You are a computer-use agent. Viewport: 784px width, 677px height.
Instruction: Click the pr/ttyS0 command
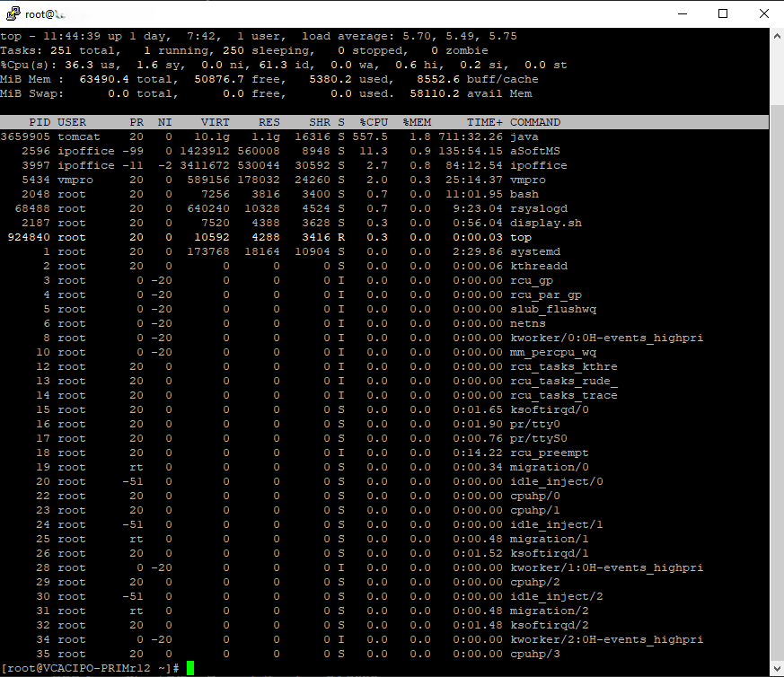539,438
